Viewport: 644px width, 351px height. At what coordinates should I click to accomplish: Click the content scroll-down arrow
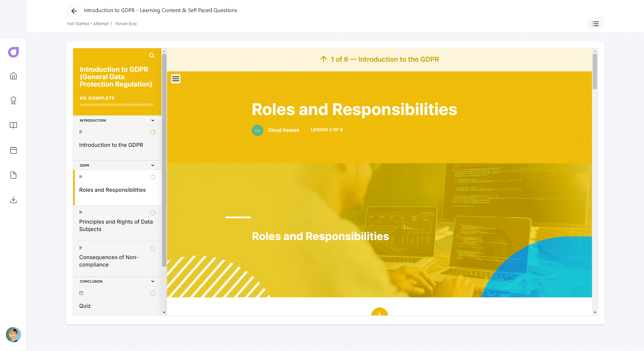click(595, 312)
